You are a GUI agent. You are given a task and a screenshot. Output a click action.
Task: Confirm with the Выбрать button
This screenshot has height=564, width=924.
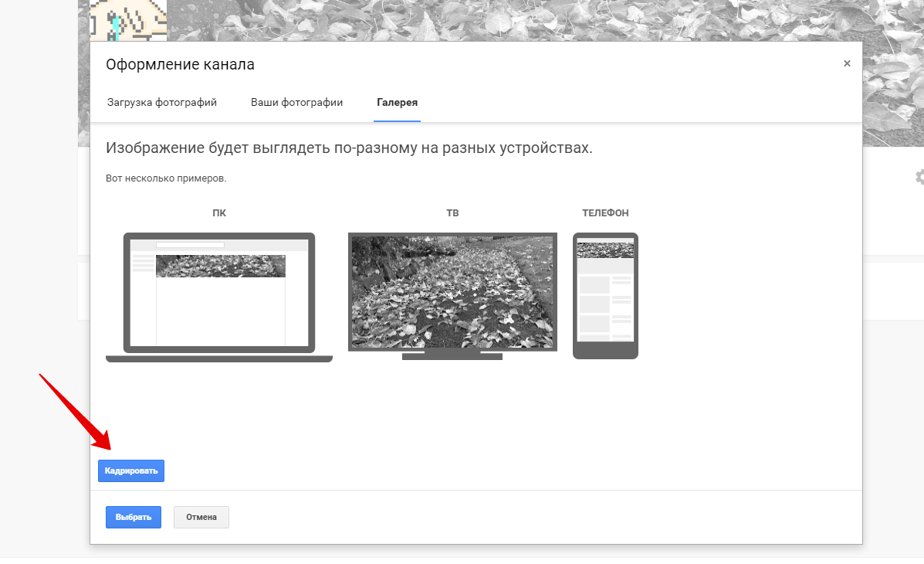(134, 517)
